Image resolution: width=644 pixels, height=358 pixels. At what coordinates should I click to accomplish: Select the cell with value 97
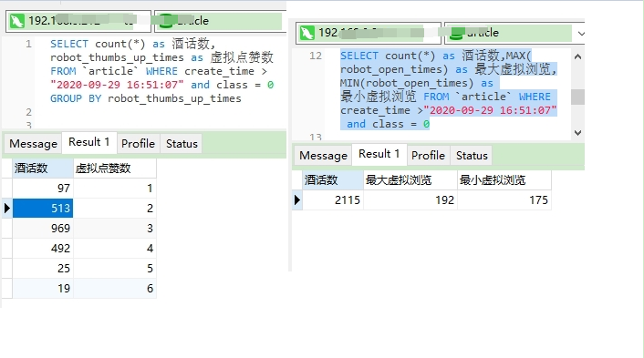[43, 189]
